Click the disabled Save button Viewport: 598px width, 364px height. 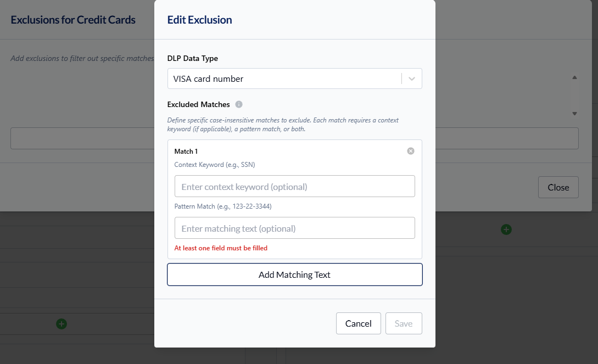(403, 323)
